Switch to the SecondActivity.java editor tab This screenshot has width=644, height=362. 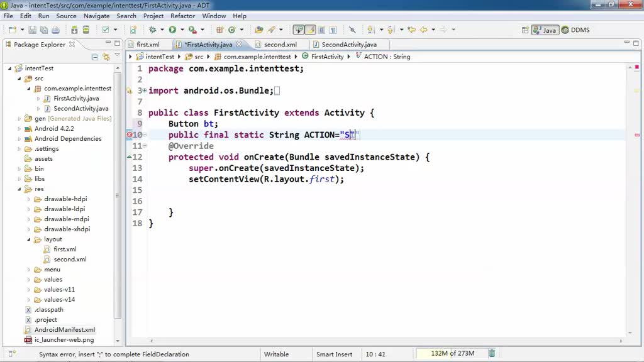[349, 45]
